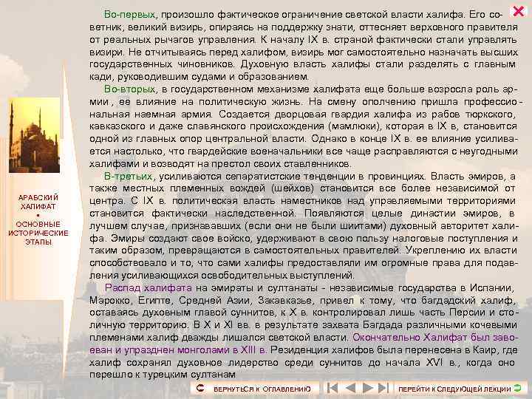This screenshot has height=399, width=532.
Task: Close the lecture with the red X
Action: click(519, 11)
